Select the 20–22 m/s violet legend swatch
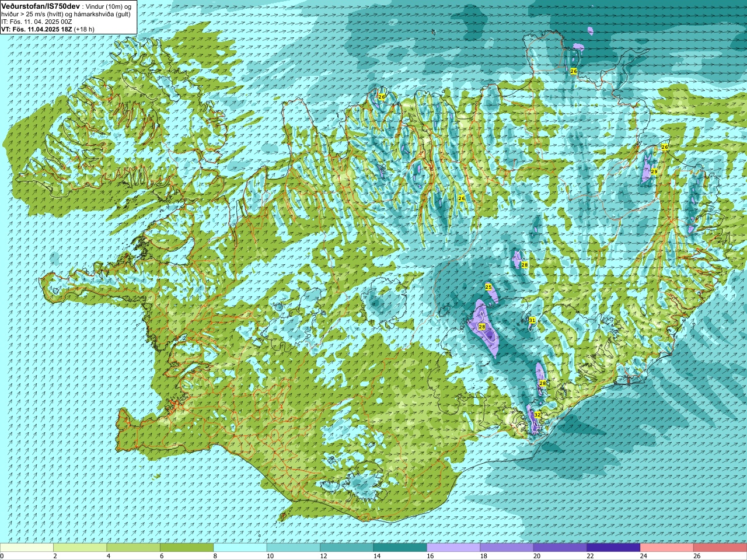The width and height of the screenshot is (747, 560). click(560, 548)
